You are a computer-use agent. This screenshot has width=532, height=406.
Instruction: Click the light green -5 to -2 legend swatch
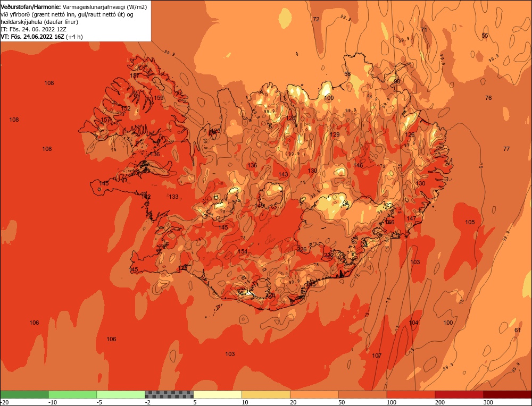point(121,394)
